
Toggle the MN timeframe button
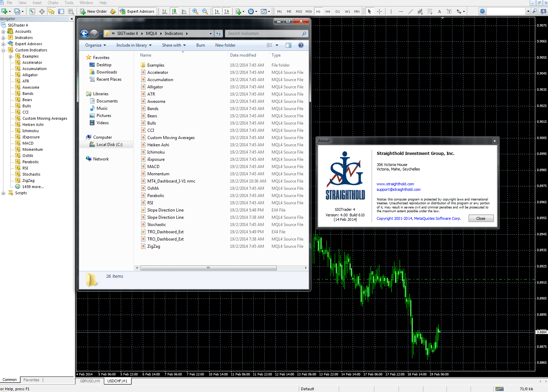pyautogui.click(x=357, y=11)
